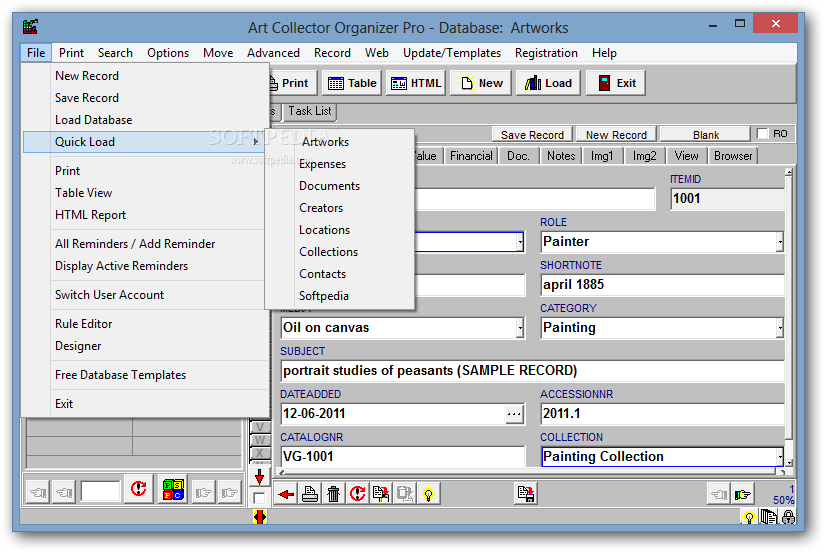Open Table view from the toolbar
Screen dimensions: 825x552
pyautogui.click(x=352, y=83)
